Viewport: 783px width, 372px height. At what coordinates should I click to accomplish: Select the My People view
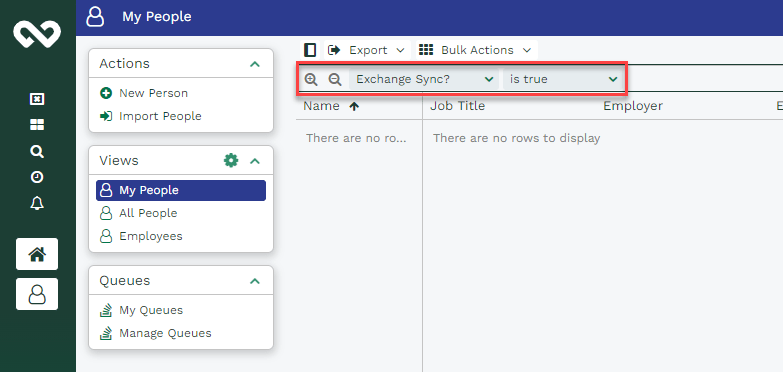coord(181,190)
